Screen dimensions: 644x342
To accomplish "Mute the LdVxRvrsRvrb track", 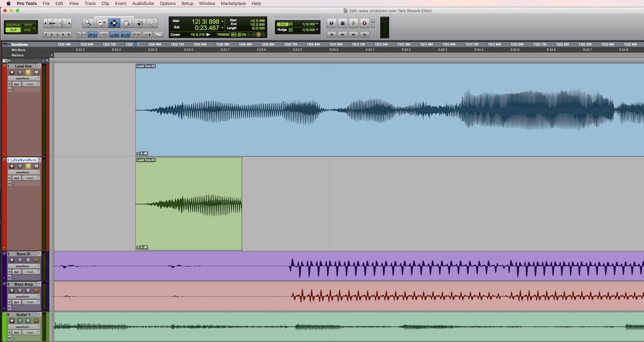I will [36, 166].
